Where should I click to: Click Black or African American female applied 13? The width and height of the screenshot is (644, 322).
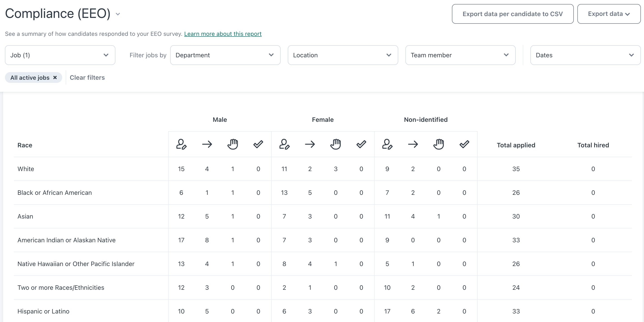284,193
